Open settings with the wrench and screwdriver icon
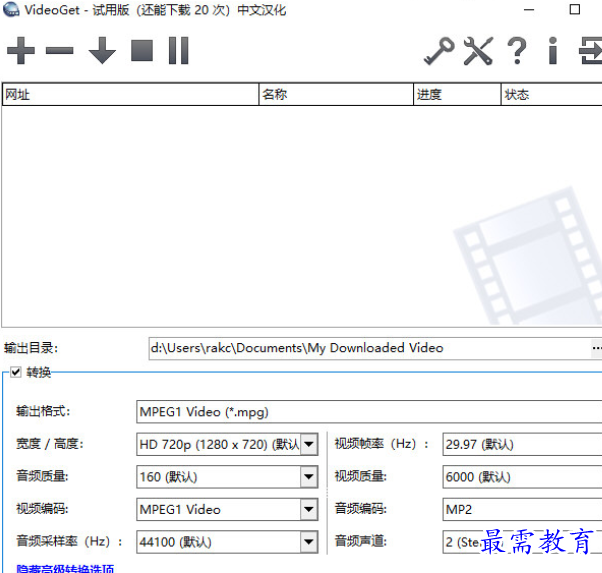The width and height of the screenshot is (602, 573). tap(478, 51)
